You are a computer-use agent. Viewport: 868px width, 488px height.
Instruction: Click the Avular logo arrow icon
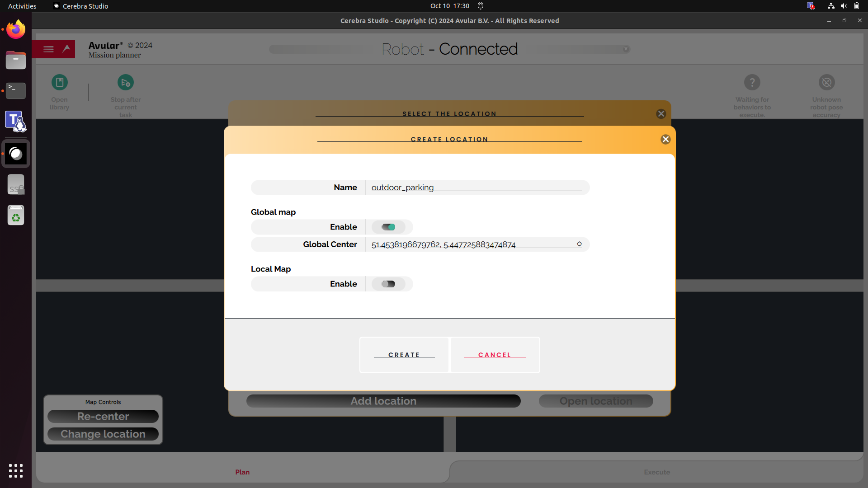click(x=67, y=49)
